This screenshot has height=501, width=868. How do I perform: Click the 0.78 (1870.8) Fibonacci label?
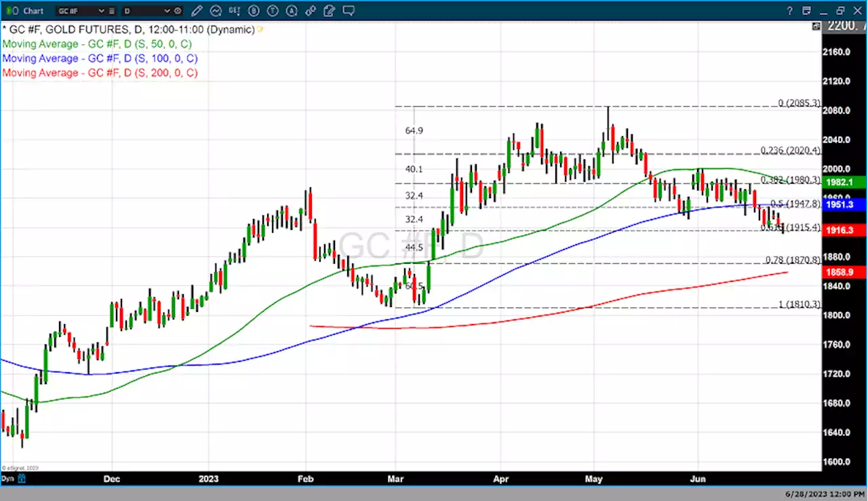[793, 260]
